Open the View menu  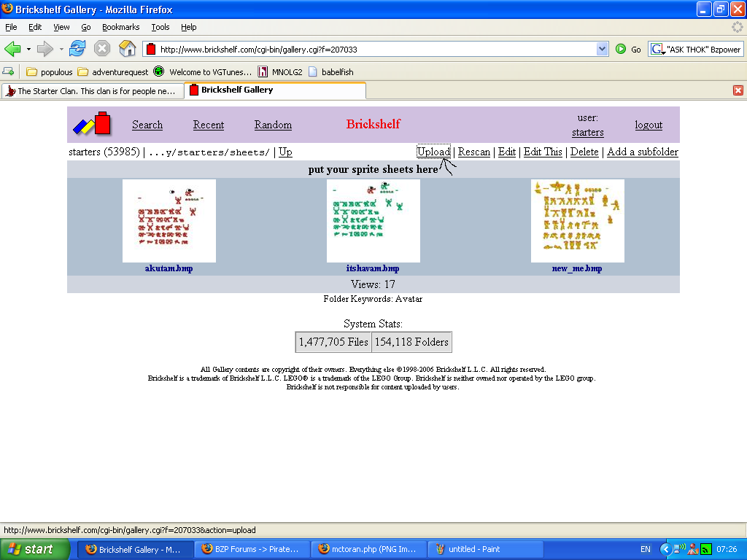click(x=61, y=27)
